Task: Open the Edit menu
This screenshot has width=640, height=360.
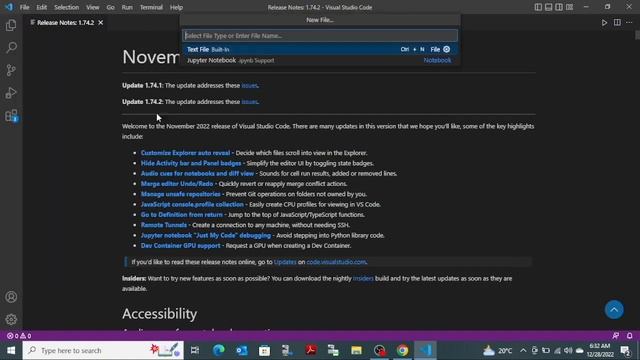Action: tap(42, 7)
